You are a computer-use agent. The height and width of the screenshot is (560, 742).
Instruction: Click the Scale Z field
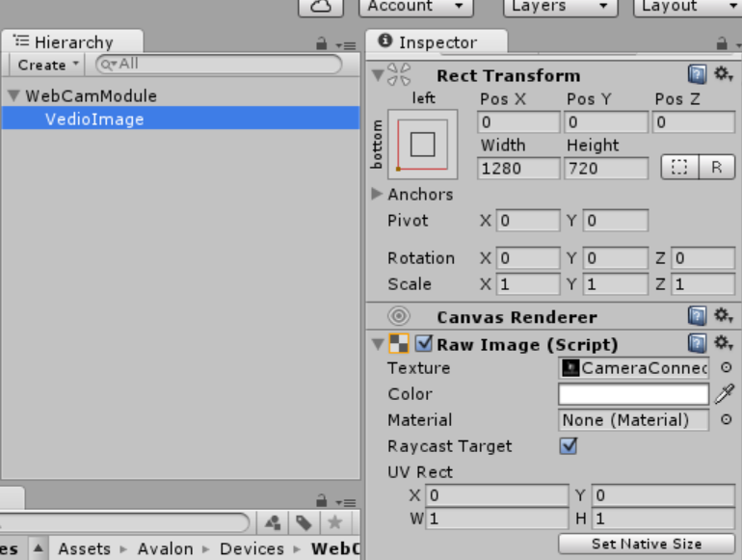tap(702, 284)
